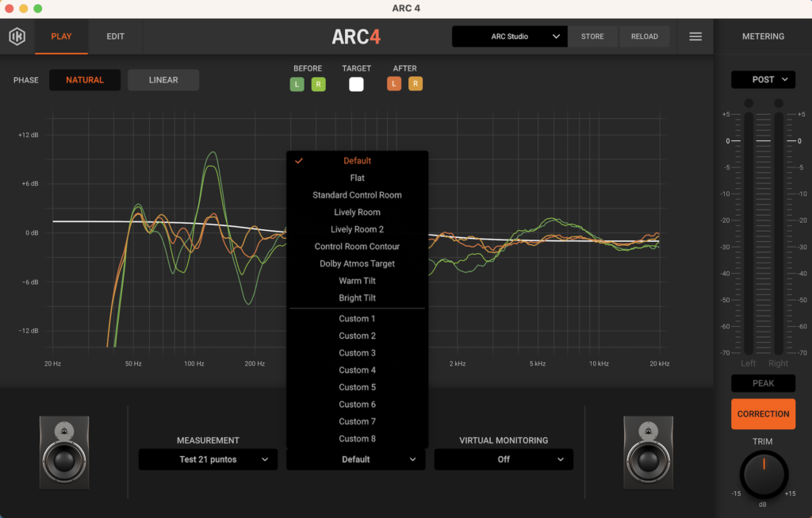Toggle the orange Correction button
This screenshot has height=518, width=812.
[x=763, y=414]
